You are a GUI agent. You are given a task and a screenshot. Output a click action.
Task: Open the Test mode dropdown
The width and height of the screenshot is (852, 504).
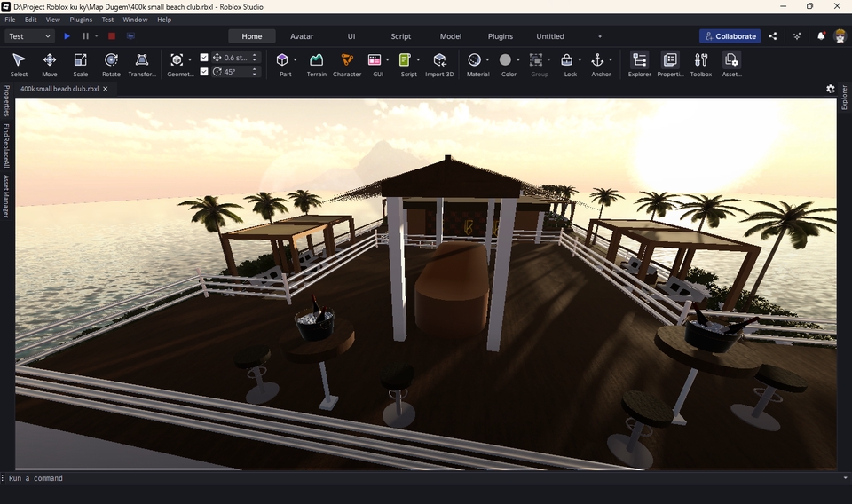(29, 36)
